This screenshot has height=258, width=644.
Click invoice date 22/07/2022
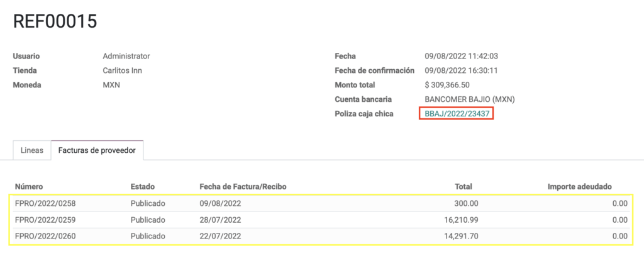coord(220,236)
